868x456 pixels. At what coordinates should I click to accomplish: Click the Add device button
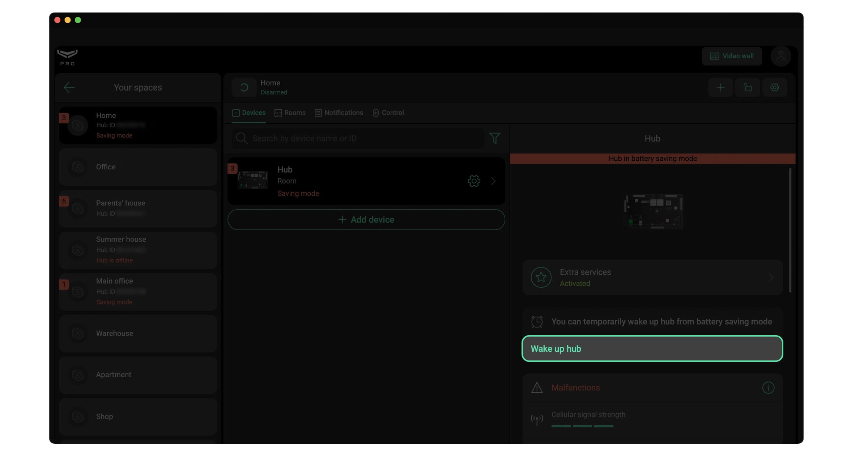pyautogui.click(x=366, y=220)
